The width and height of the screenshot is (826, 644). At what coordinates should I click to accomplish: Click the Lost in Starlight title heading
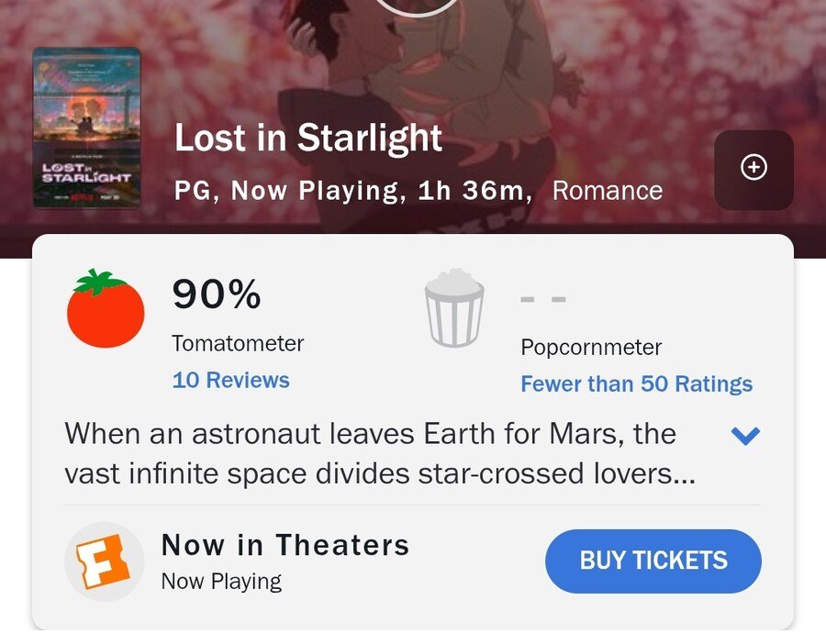point(308,139)
